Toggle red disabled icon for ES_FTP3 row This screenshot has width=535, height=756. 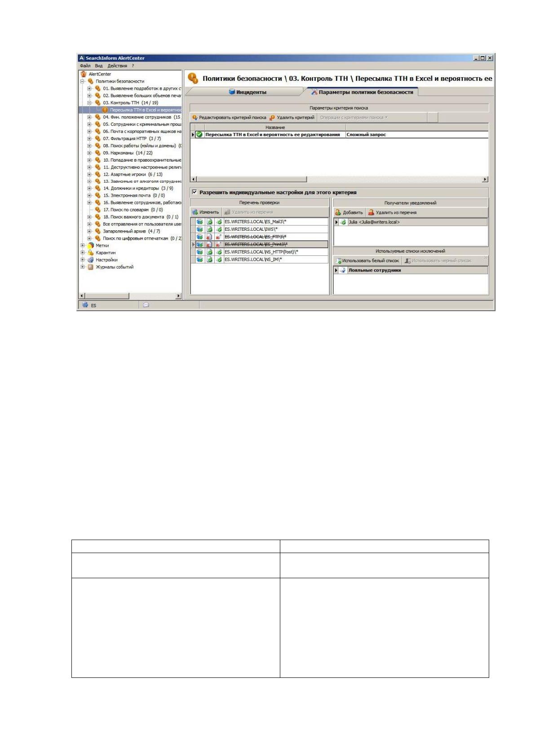click(209, 237)
